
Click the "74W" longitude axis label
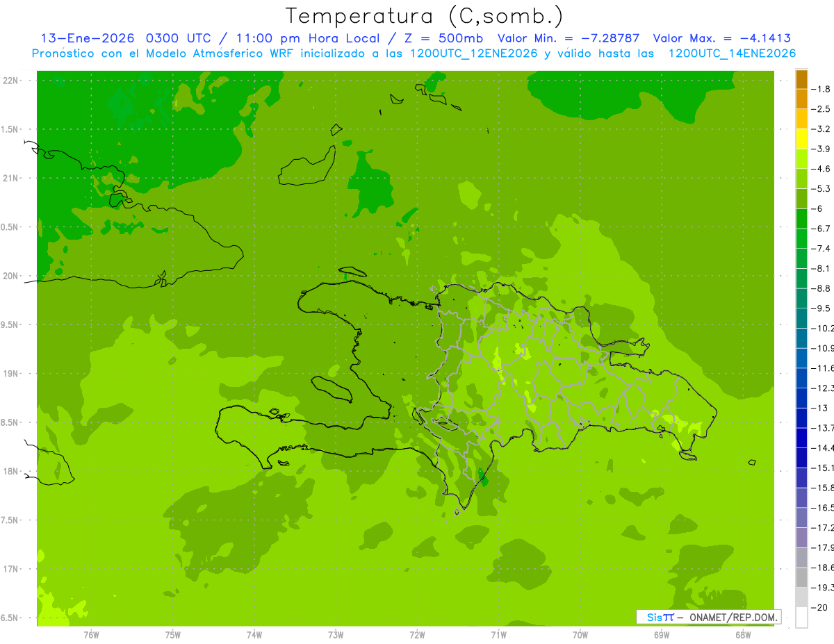point(254,635)
